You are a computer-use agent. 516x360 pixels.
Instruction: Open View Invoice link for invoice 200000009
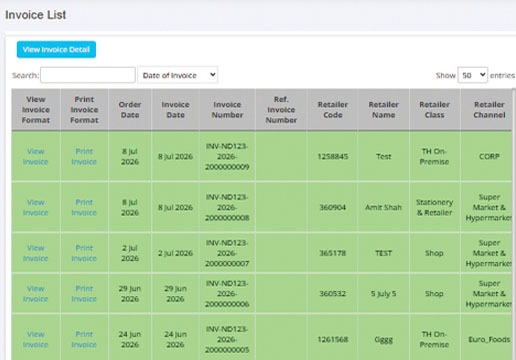coord(36,156)
